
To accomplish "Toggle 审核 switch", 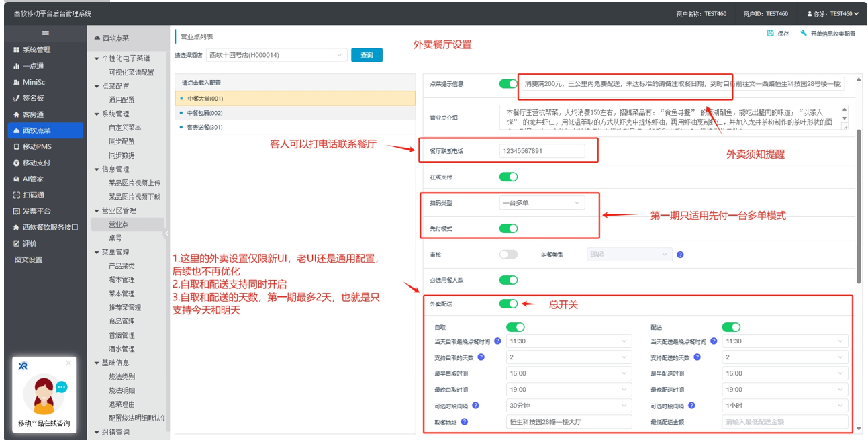I will click(x=508, y=255).
